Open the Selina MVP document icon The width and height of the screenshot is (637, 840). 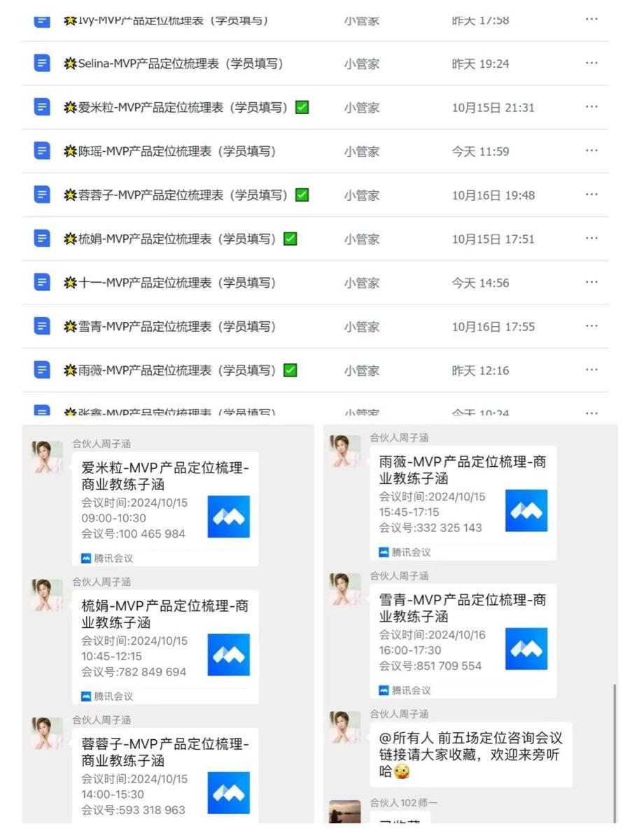(42, 64)
